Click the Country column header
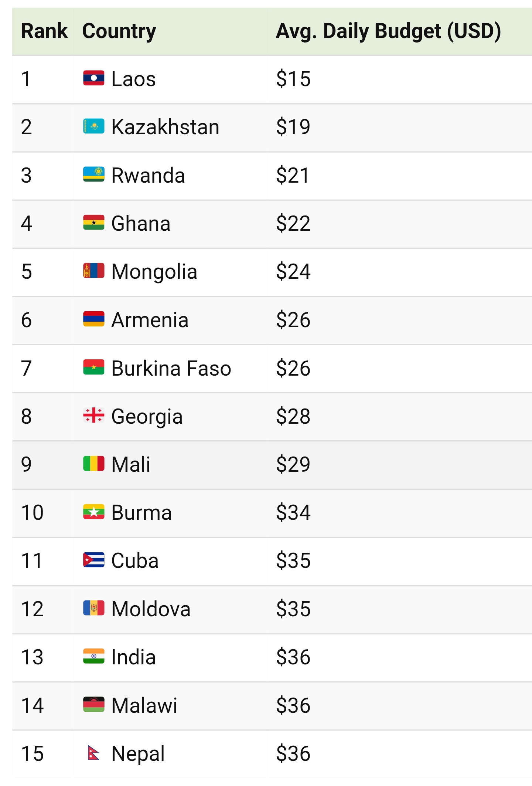 (x=119, y=31)
